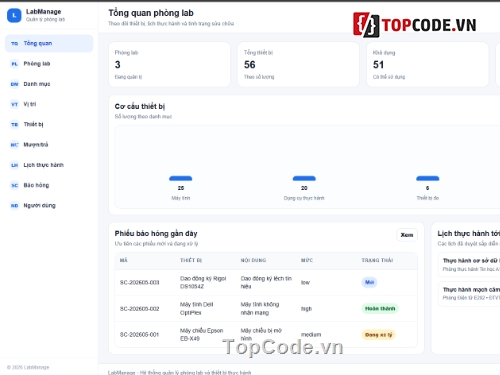
Task: Click the Tổng quan phòng lab page title
Action: click(x=151, y=13)
